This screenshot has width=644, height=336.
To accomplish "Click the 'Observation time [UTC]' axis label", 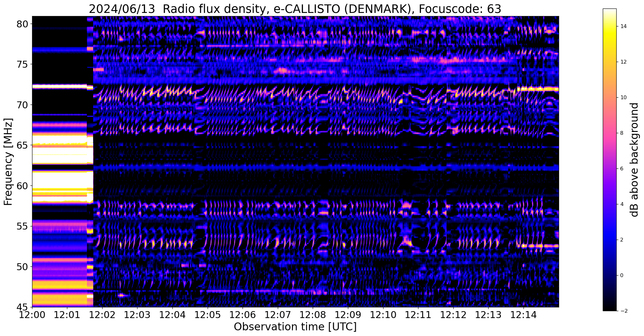I will tap(295, 327).
